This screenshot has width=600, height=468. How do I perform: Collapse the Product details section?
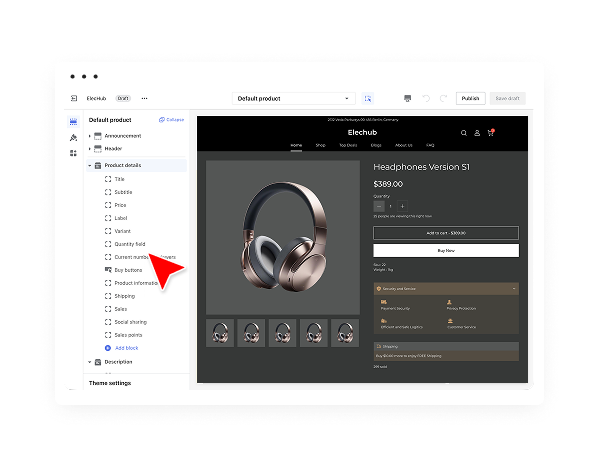pyautogui.click(x=89, y=165)
